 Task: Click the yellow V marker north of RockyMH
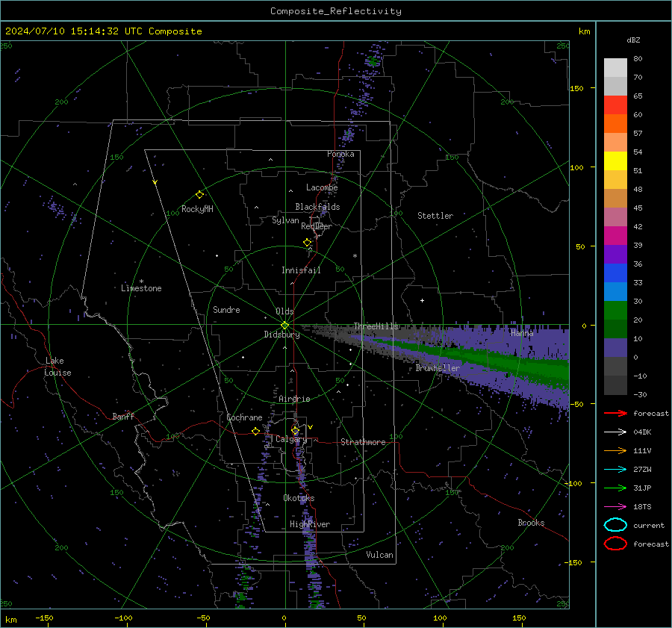155,182
